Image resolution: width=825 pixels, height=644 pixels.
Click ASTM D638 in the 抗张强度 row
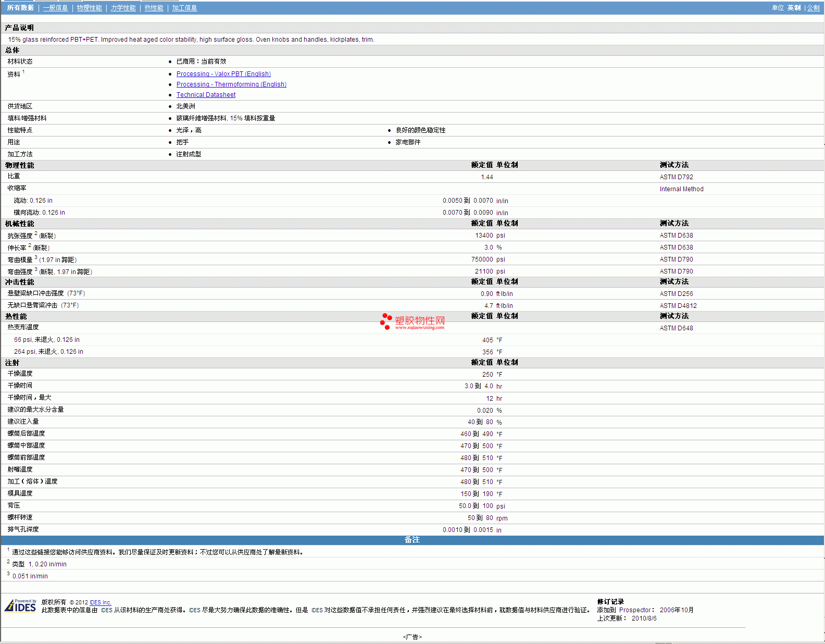676,236
